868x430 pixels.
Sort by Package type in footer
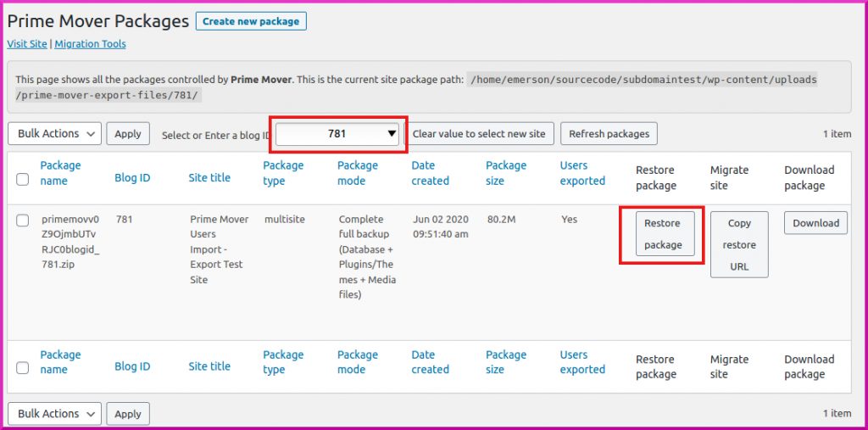coord(283,362)
